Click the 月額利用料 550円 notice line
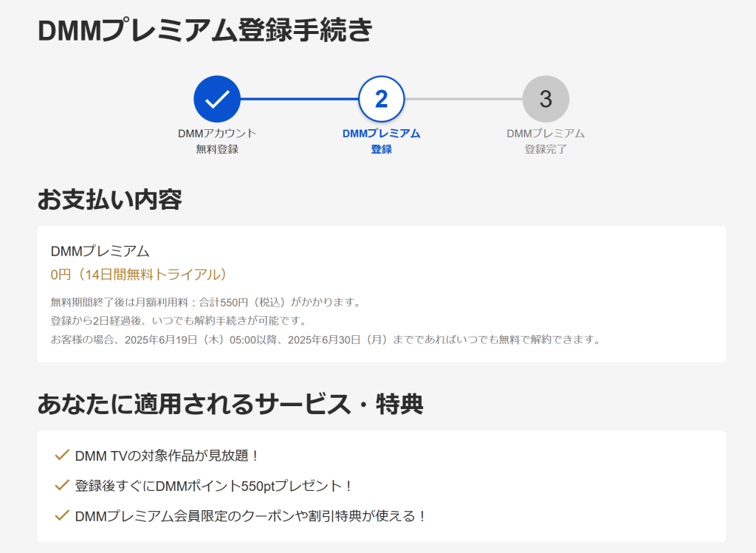The height and width of the screenshot is (553, 756). [205, 302]
